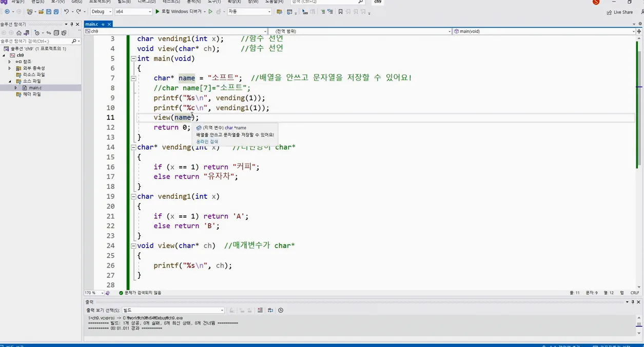Collapse the 소스 파일 folder node
Viewport: 644px width, 347px height.
(9, 81)
